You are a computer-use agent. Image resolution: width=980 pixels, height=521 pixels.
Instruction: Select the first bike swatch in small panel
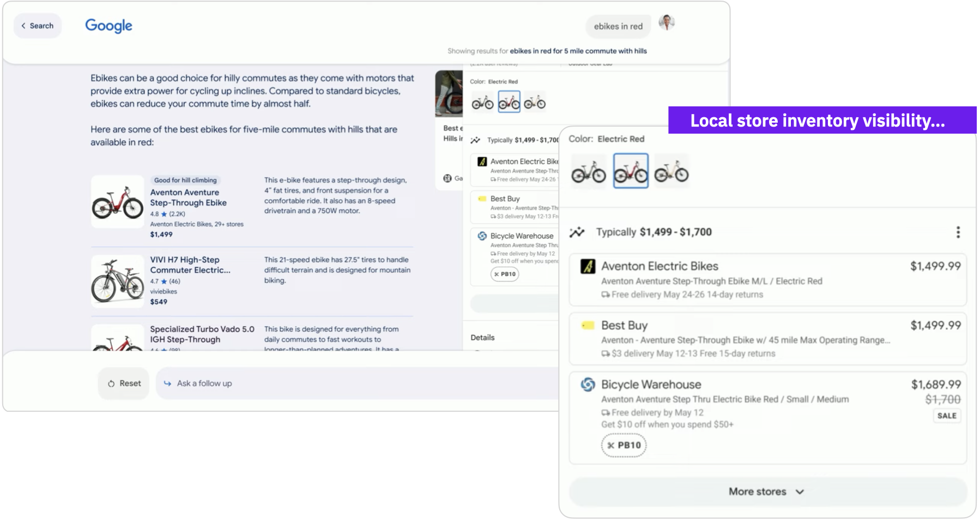tap(482, 102)
